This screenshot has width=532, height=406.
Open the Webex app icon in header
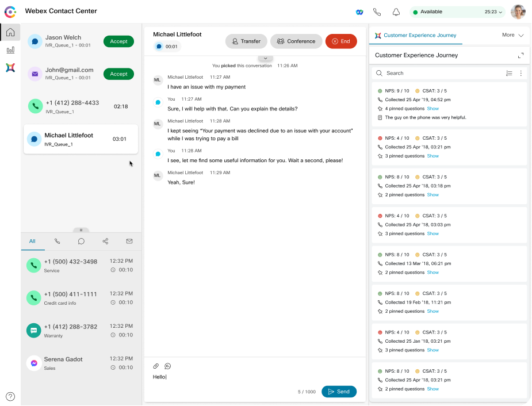(359, 12)
